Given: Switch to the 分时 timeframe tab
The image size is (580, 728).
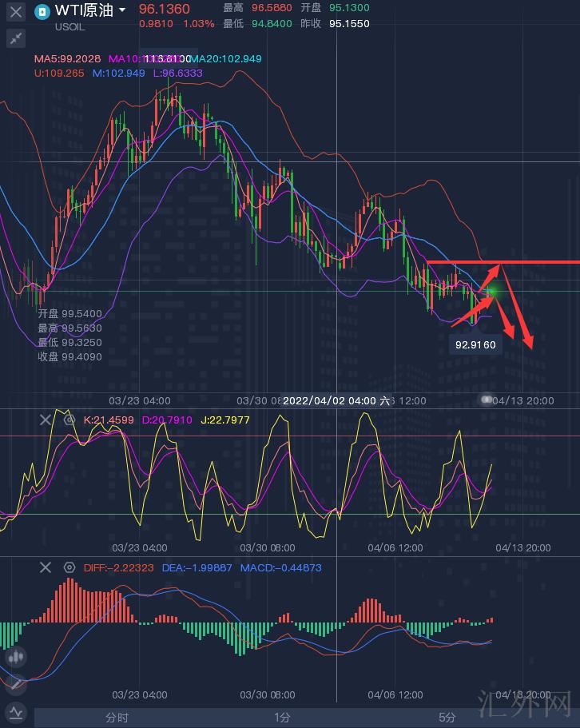Looking at the screenshot, I should click(x=117, y=718).
